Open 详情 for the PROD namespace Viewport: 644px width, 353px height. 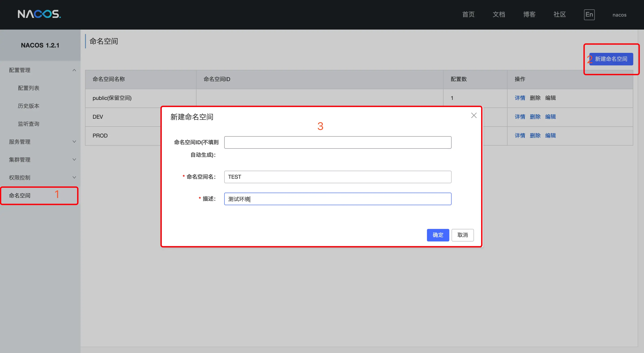point(520,135)
